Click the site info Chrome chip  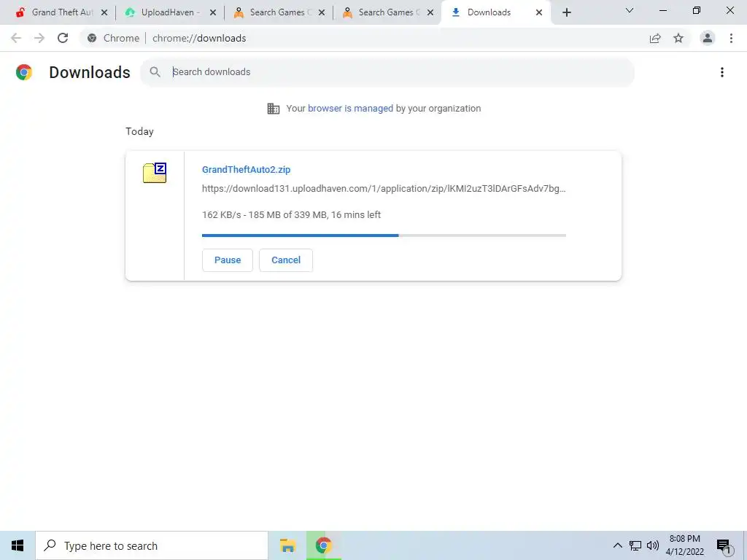pyautogui.click(x=113, y=38)
